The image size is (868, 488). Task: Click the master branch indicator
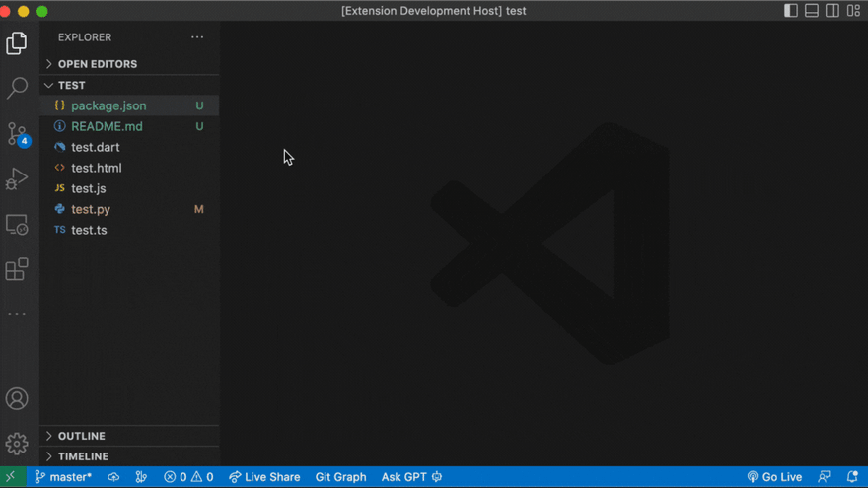[63, 477]
